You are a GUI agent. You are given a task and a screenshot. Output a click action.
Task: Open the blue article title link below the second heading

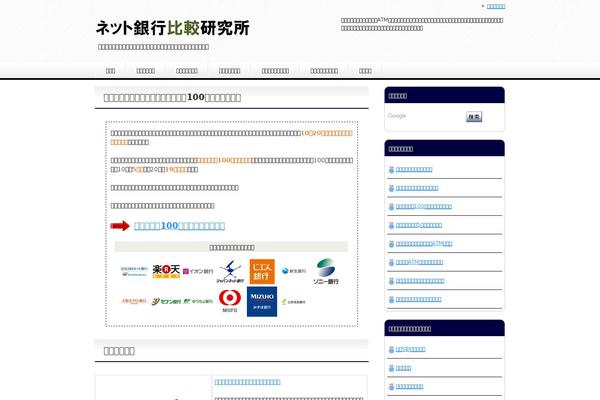tap(247, 382)
